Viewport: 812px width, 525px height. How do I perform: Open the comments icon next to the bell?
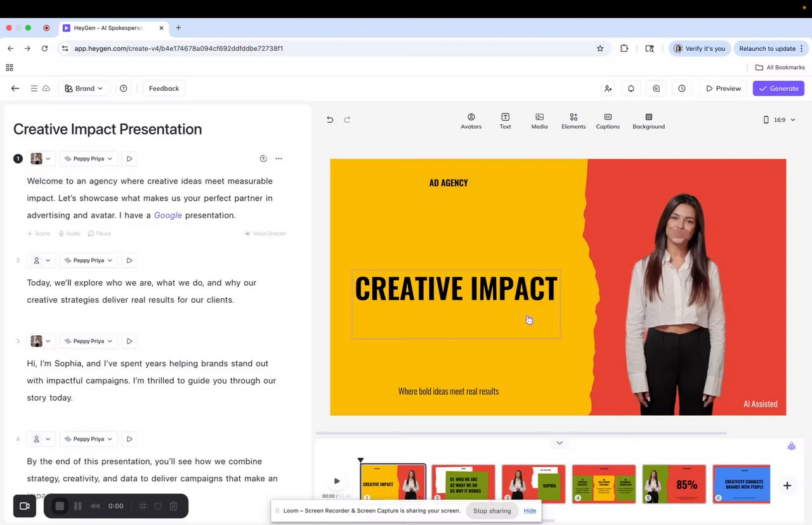tap(657, 88)
